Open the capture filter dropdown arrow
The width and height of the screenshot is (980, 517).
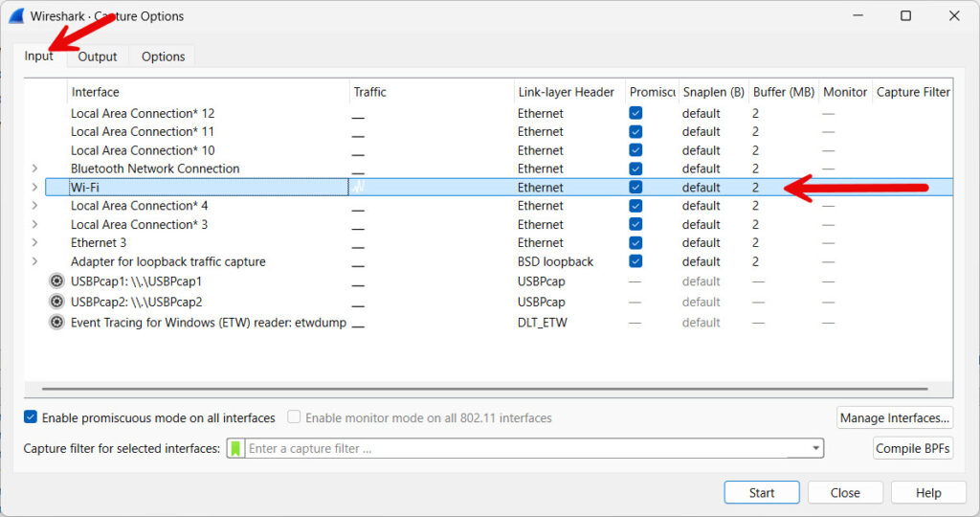pyautogui.click(x=815, y=448)
